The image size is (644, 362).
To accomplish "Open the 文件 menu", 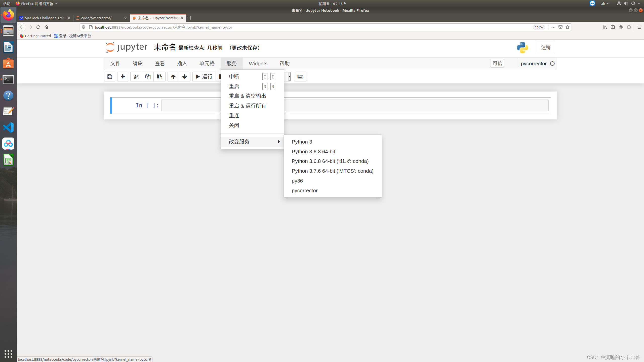I will [115, 63].
